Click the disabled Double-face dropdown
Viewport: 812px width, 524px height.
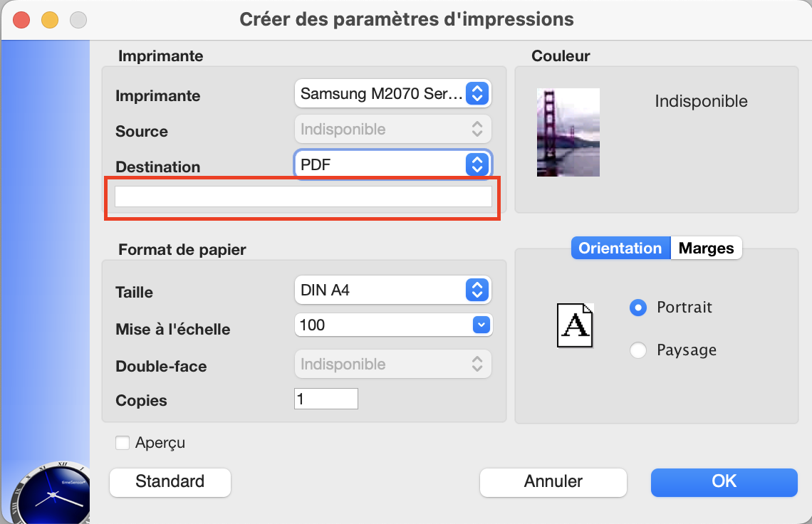392,364
